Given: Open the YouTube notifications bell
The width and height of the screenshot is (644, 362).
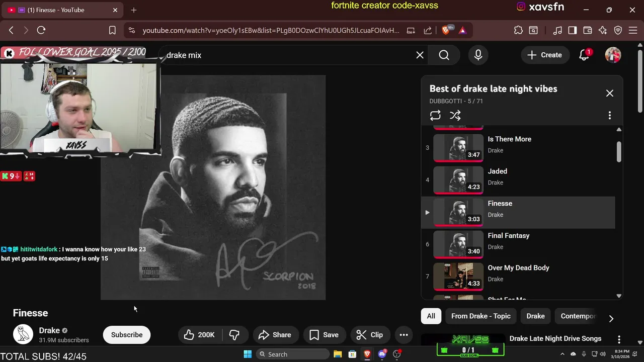Looking at the screenshot, I should tap(584, 55).
